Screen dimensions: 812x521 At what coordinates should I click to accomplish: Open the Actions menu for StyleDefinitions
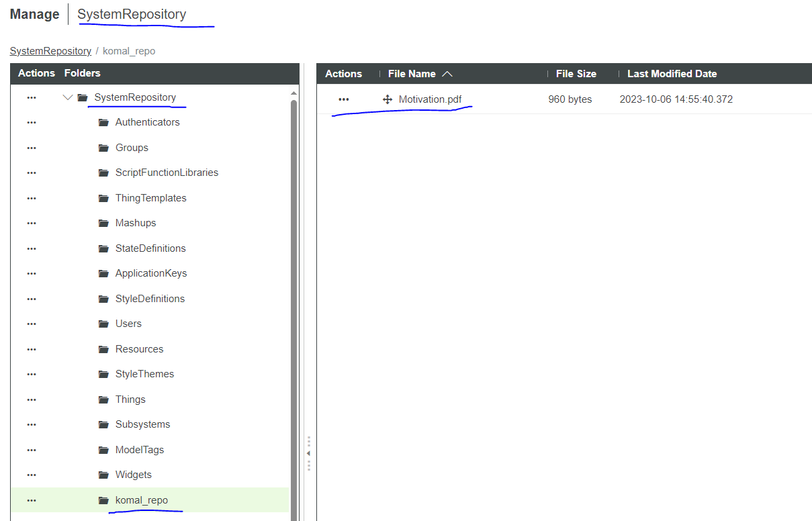pos(31,298)
